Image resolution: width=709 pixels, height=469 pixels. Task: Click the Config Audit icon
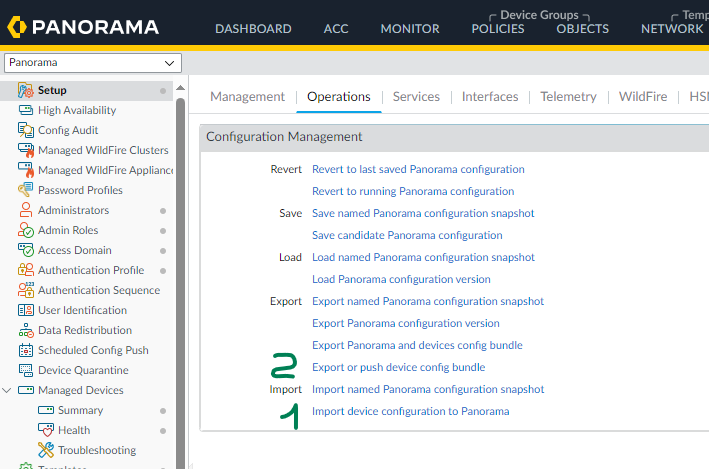point(27,130)
